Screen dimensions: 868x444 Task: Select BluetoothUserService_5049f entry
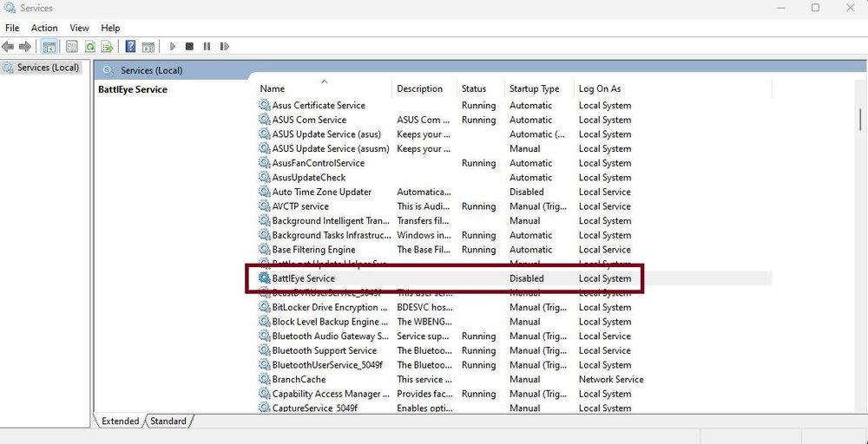click(x=327, y=364)
